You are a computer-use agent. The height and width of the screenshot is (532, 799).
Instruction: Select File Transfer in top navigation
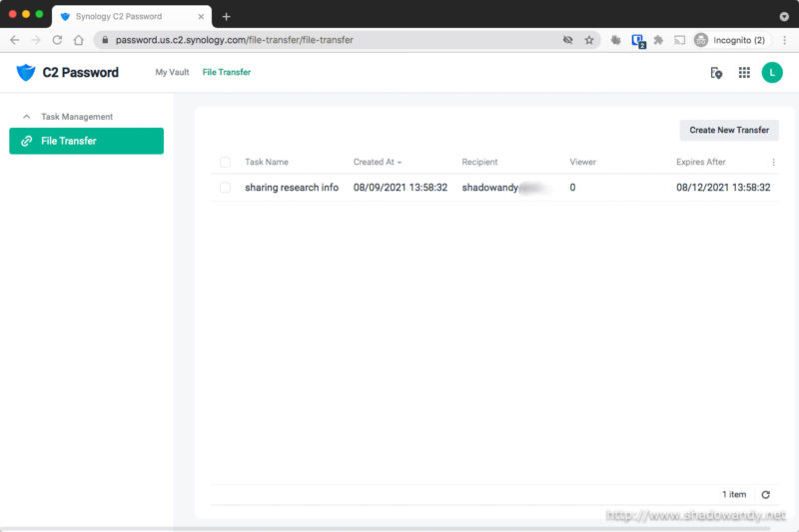227,73
